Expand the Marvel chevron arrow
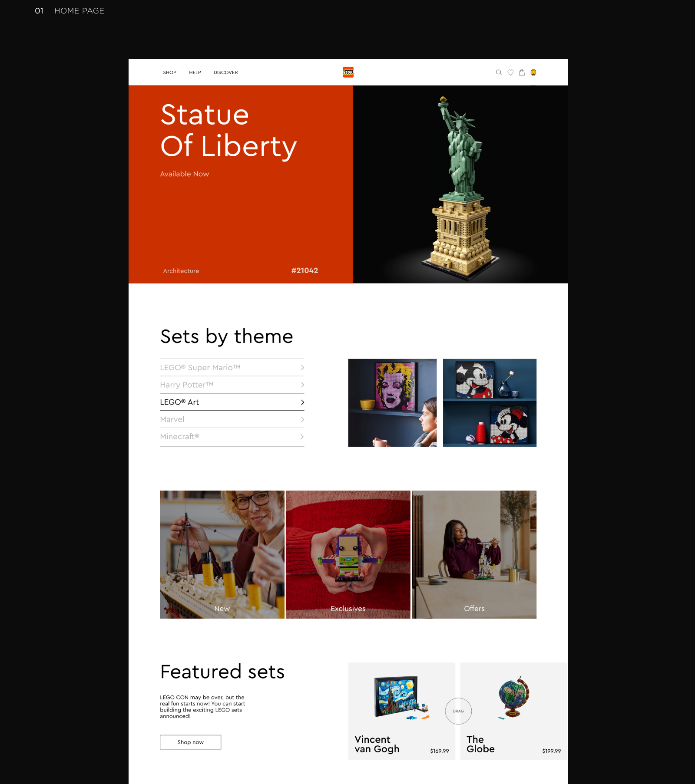The width and height of the screenshot is (695, 784). [302, 419]
